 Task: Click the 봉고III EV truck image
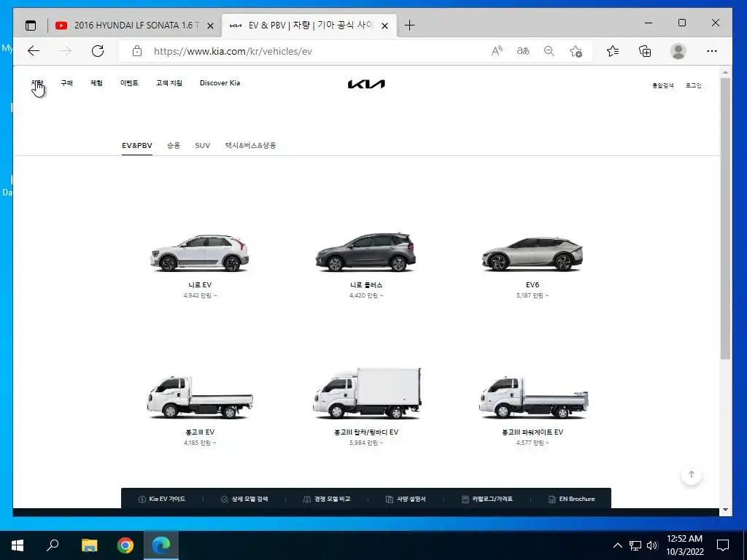tap(200, 397)
